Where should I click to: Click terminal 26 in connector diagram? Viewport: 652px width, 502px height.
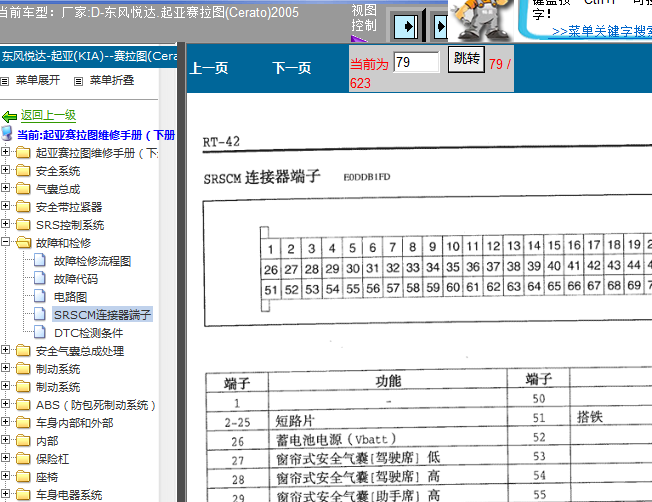click(271, 270)
